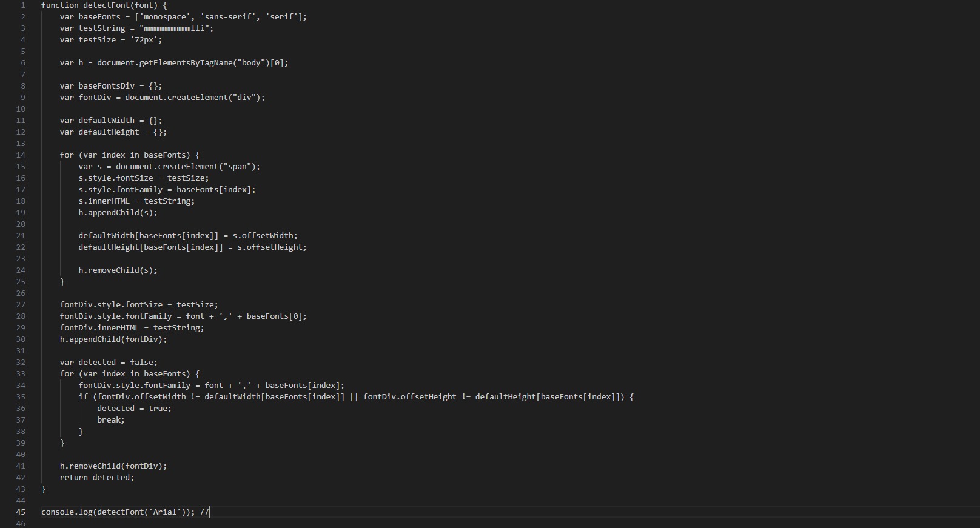Click the closing brace on line 43
Screen dimensions: 980x528
44,489
